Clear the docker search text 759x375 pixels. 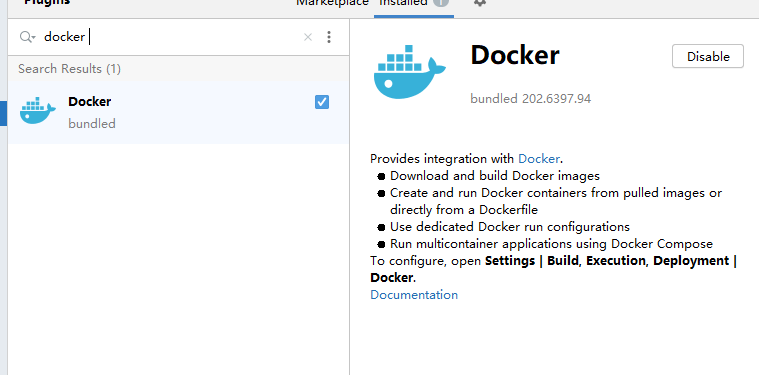tap(308, 37)
